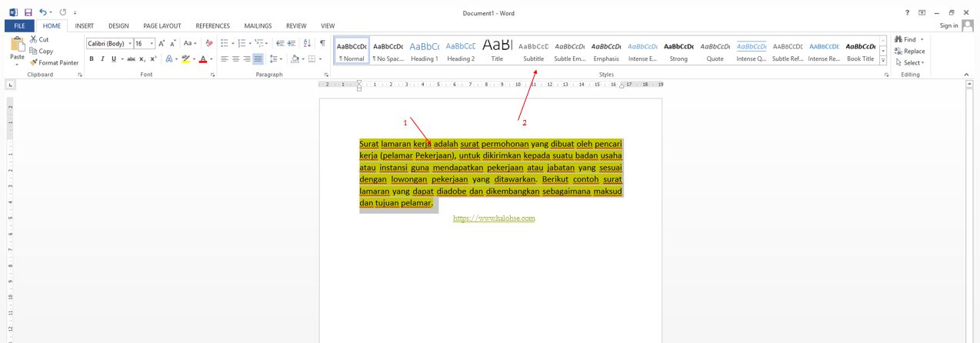Click Align Right icon

(246, 59)
